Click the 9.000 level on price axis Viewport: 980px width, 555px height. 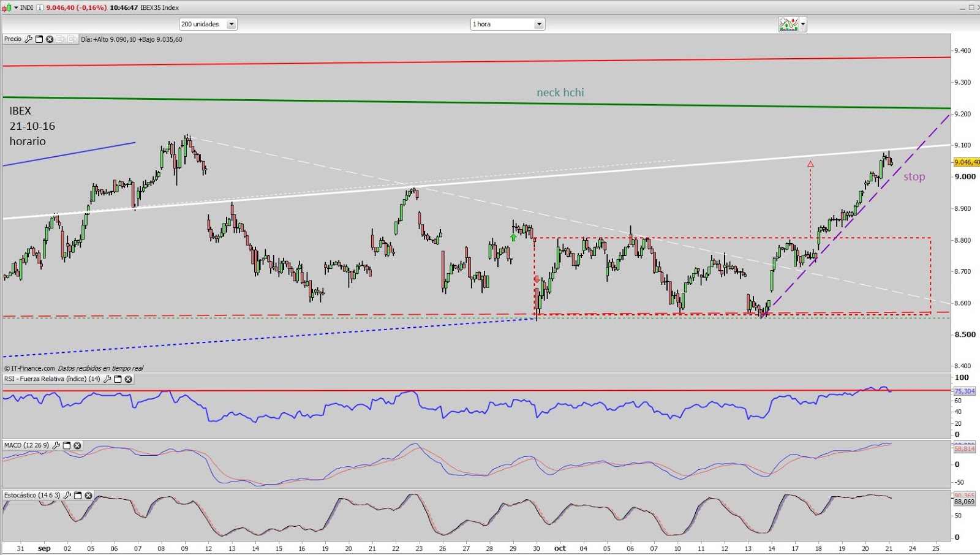(965, 176)
